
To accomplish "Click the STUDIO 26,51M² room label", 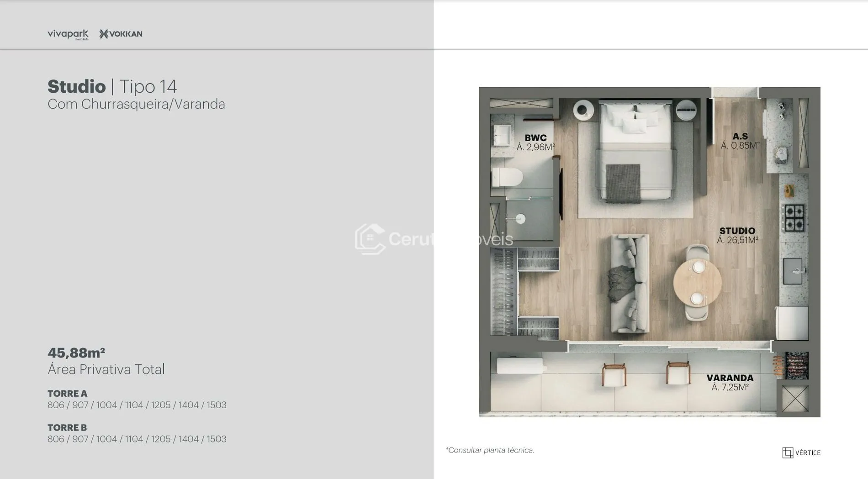I will (737, 235).
